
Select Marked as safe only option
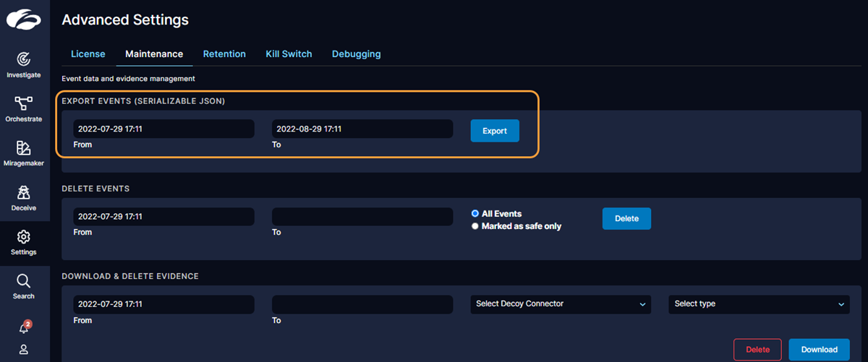click(x=475, y=226)
